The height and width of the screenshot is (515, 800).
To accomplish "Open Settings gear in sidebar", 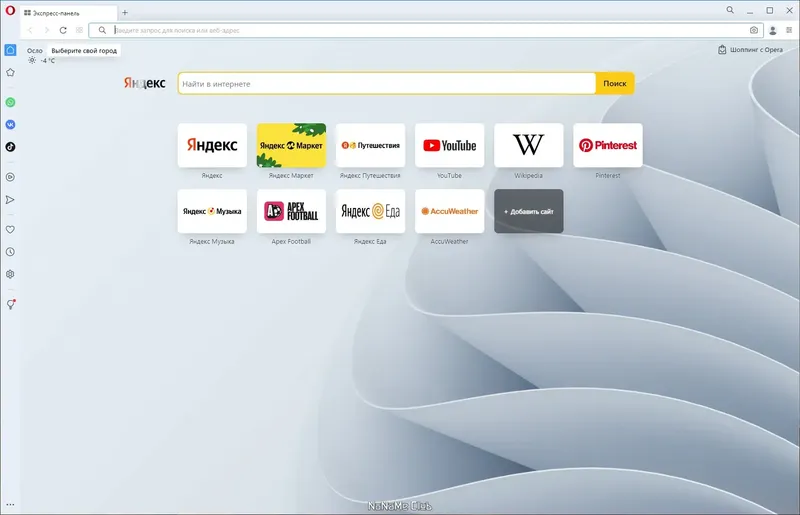I will point(10,274).
